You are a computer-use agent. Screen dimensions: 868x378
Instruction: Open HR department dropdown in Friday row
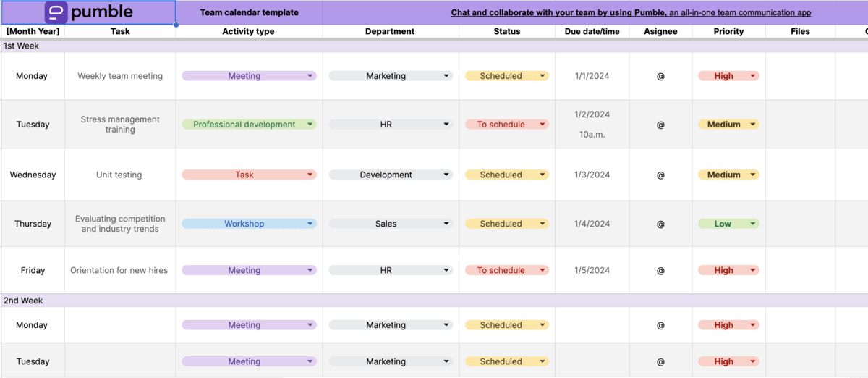[391, 270]
